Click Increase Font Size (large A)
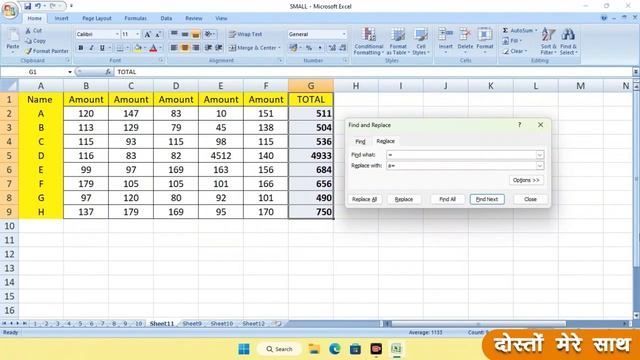This screenshot has width=640, height=360. pyautogui.click(x=148, y=34)
